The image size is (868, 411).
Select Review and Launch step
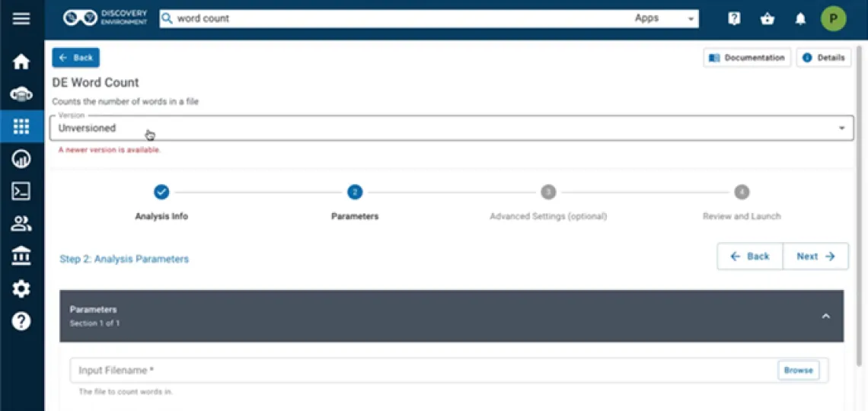coord(742,193)
